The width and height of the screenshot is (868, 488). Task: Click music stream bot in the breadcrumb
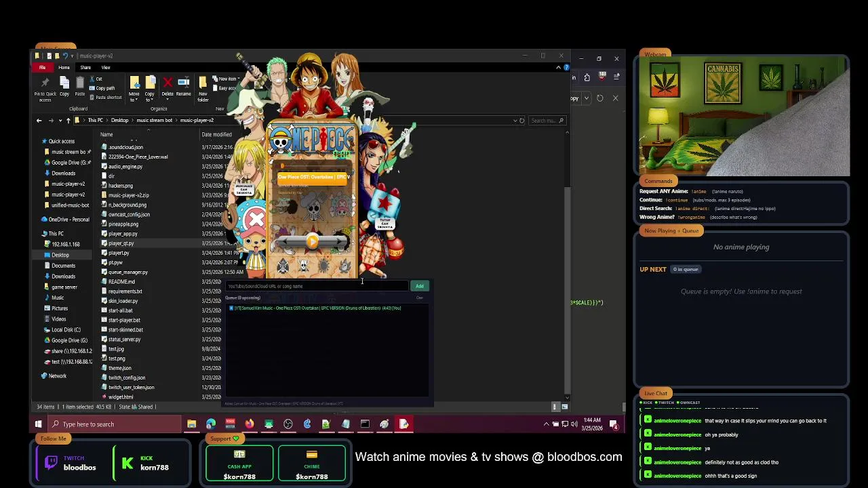154,121
